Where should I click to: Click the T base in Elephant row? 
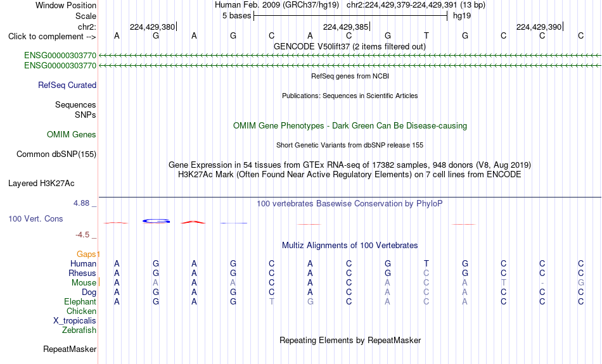[272, 302]
